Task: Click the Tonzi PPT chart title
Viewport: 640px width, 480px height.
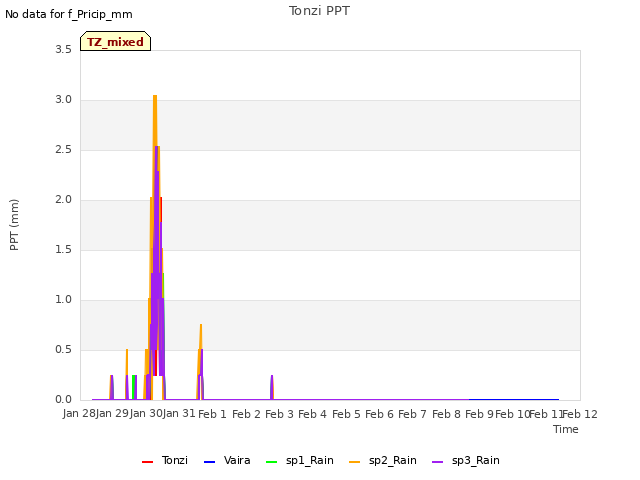Action: [x=319, y=11]
